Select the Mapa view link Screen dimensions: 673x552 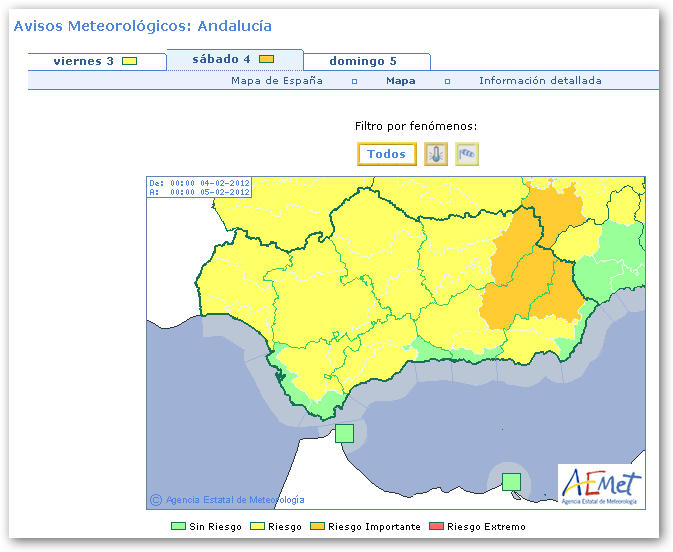(401, 81)
